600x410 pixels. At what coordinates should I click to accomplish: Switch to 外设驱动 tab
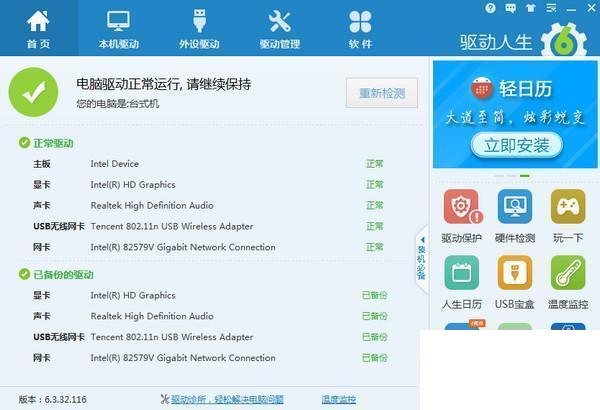199,29
